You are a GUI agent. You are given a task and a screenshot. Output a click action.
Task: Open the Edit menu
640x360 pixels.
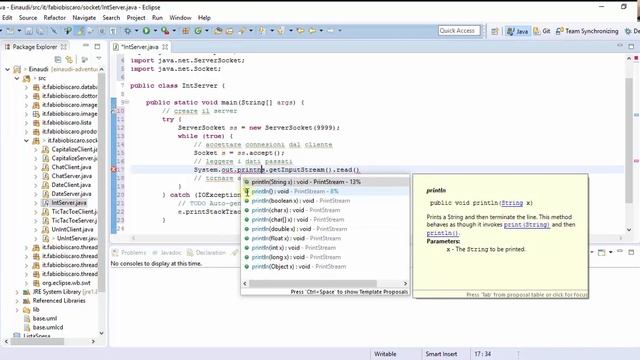click(7, 18)
